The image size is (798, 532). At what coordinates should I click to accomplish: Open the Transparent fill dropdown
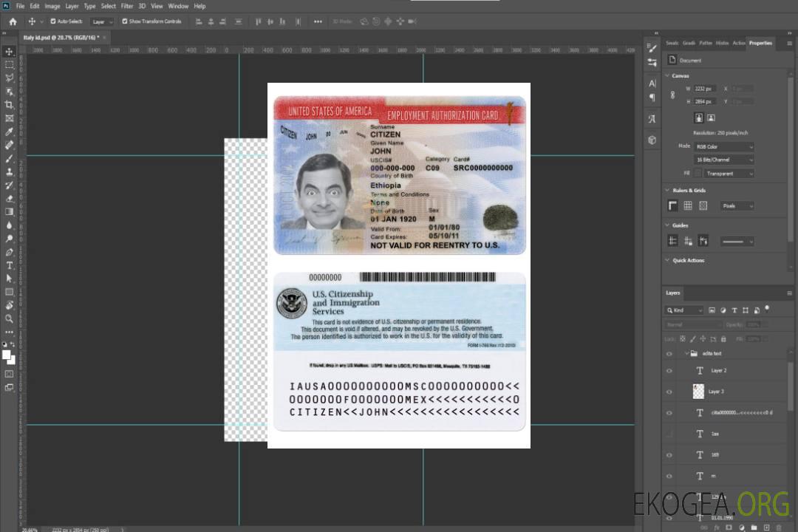click(729, 174)
